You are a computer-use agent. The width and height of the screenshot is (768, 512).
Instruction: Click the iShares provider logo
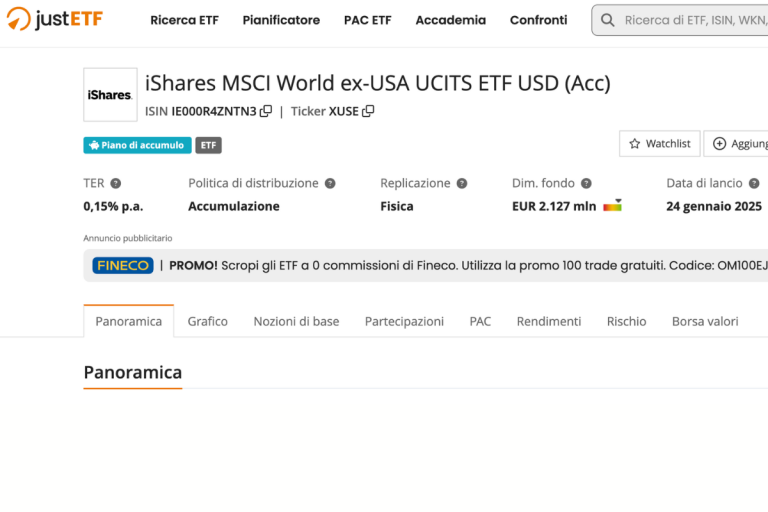(x=110, y=95)
